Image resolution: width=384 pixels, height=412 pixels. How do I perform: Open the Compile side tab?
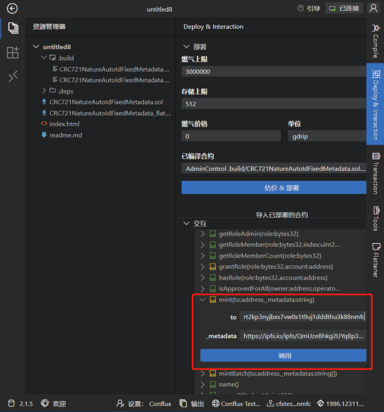click(376, 41)
